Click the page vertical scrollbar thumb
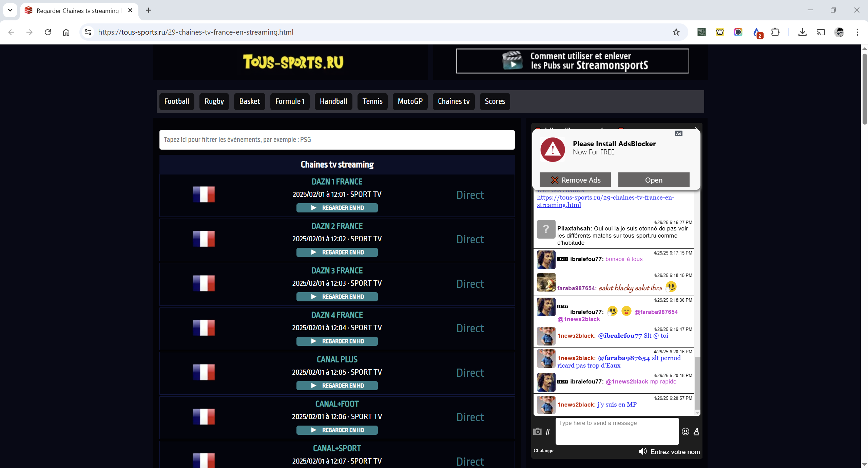The height and width of the screenshot is (468, 868). tap(865, 89)
